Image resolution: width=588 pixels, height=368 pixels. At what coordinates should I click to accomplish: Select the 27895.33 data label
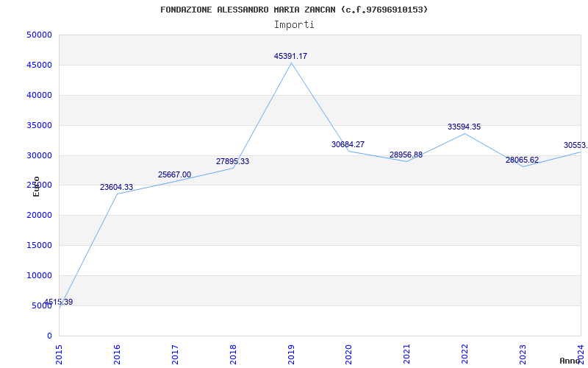click(232, 161)
